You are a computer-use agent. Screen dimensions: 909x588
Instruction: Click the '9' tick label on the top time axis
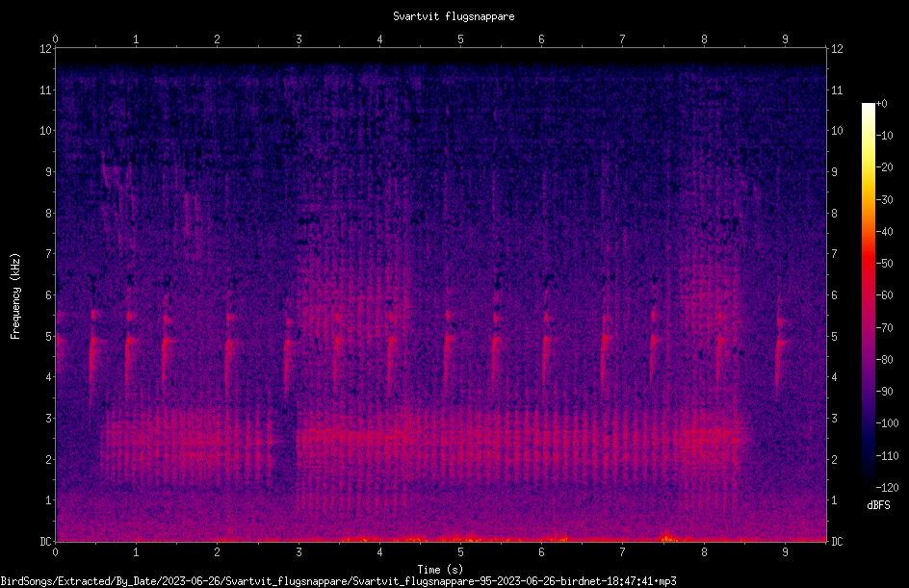(785, 38)
